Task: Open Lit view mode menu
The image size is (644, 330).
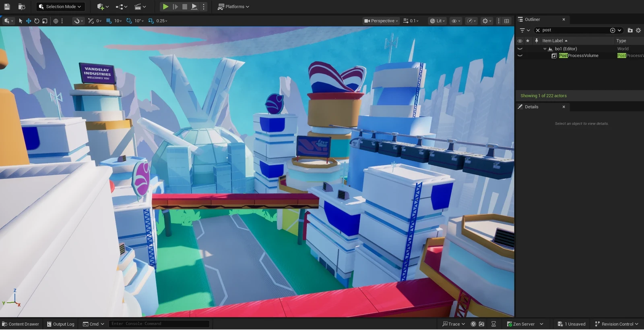Action: click(438, 21)
